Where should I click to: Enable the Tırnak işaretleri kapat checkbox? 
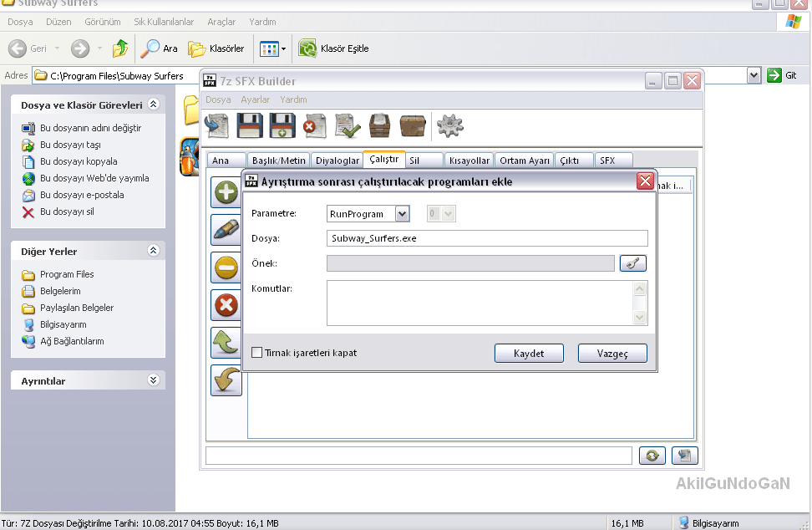click(x=257, y=353)
